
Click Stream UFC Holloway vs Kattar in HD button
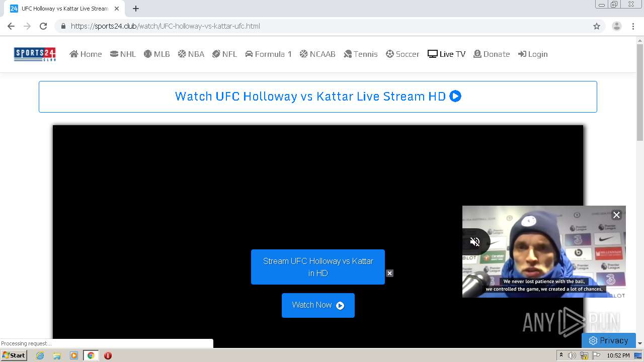point(318,267)
